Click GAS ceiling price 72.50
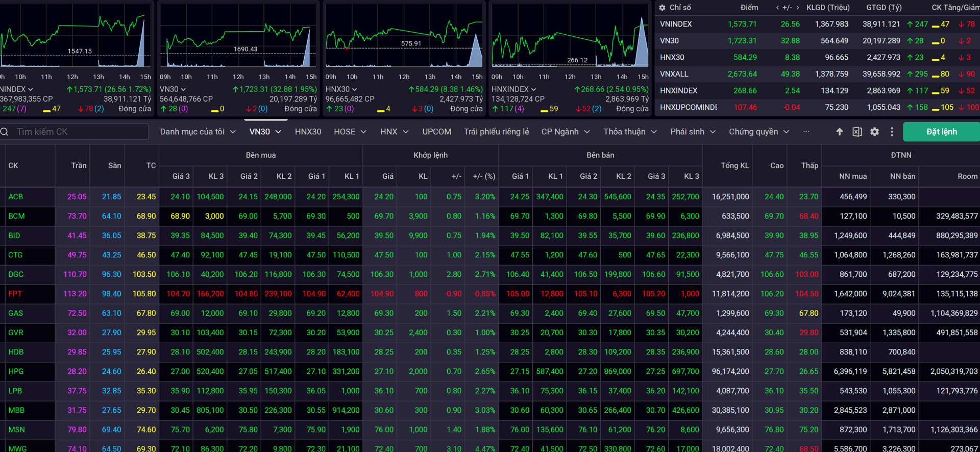This screenshot has height=452, width=980. [77, 313]
